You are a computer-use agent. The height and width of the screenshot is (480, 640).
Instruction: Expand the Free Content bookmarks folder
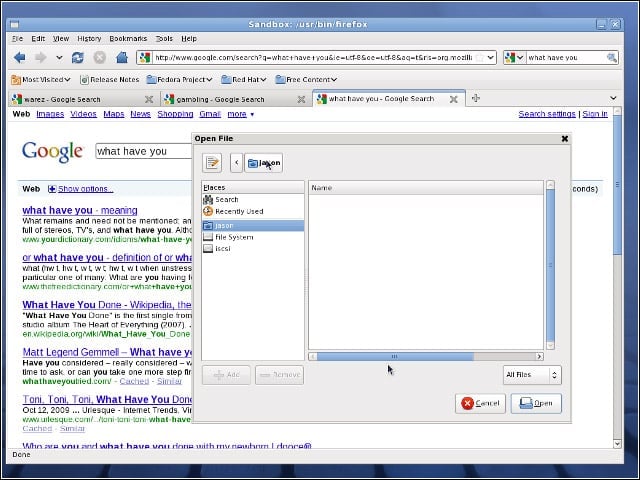[306, 80]
